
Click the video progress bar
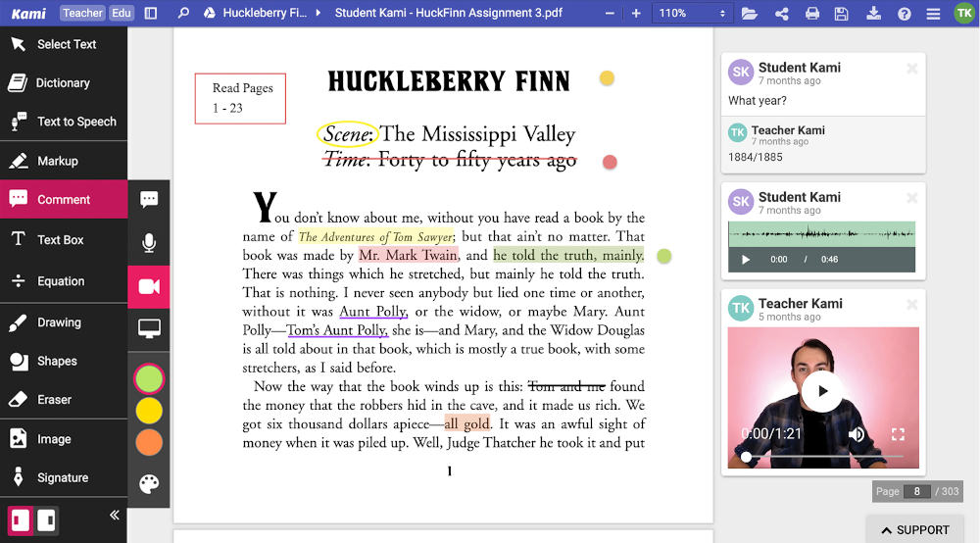pos(823,457)
